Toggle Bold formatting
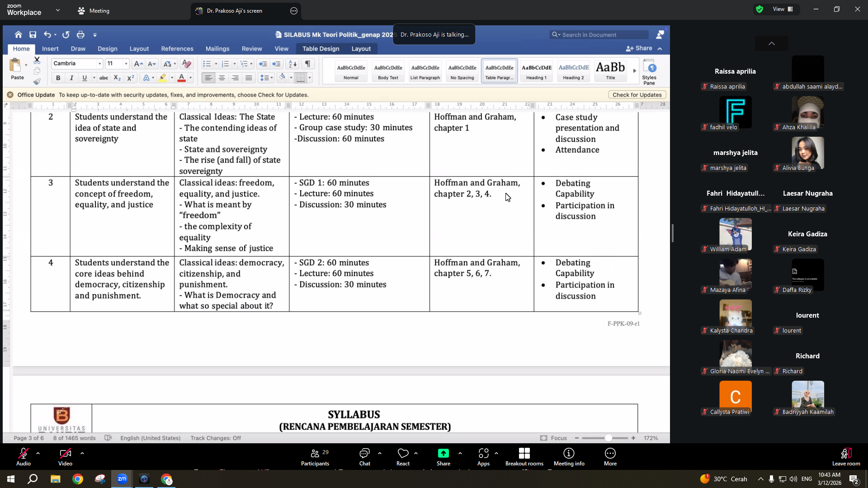This screenshot has width=868, height=488. click(x=58, y=78)
